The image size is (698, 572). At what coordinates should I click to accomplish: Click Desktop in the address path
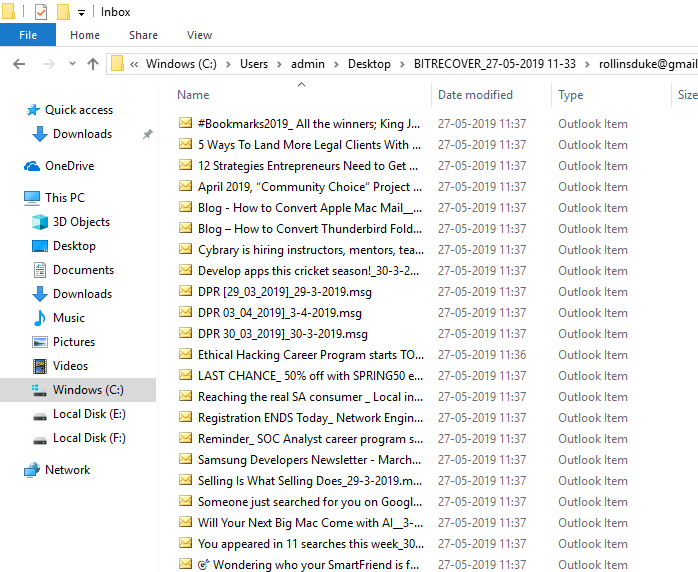pos(369,64)
